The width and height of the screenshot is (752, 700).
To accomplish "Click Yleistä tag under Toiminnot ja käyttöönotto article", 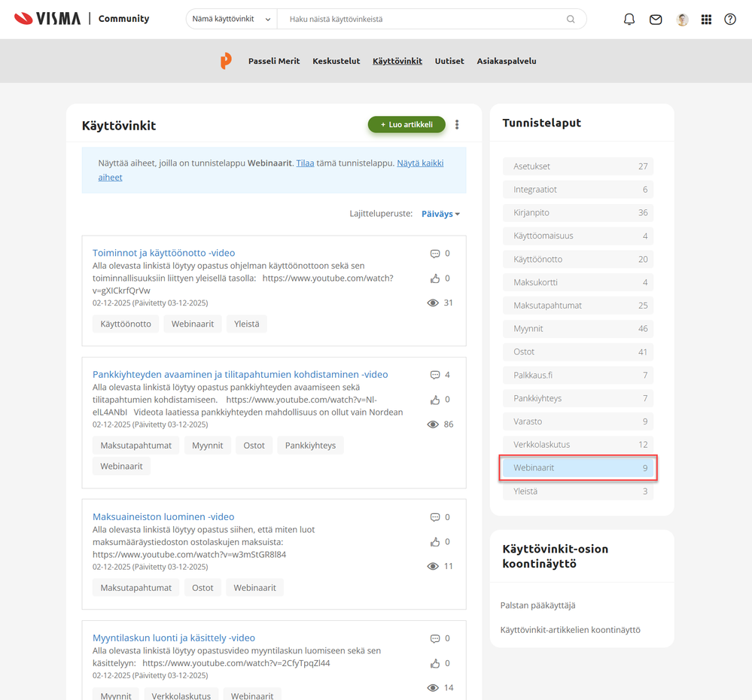I will coord(246,324).
